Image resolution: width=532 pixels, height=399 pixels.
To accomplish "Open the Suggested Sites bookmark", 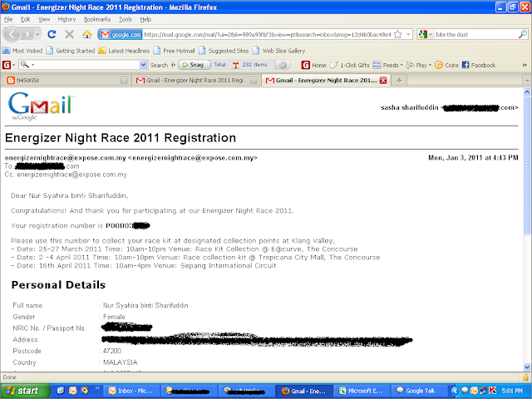I will (224, 51).
